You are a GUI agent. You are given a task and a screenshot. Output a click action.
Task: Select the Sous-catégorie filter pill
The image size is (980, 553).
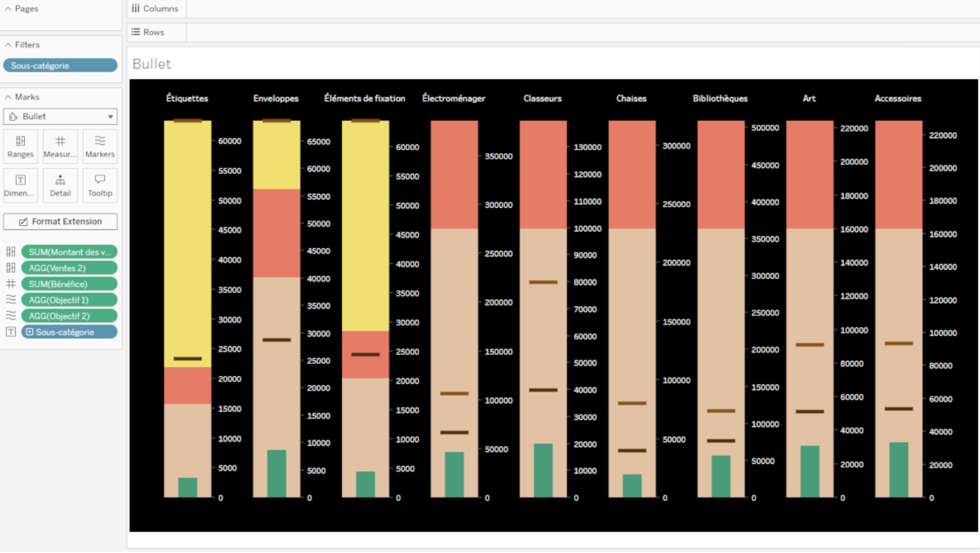60,65
